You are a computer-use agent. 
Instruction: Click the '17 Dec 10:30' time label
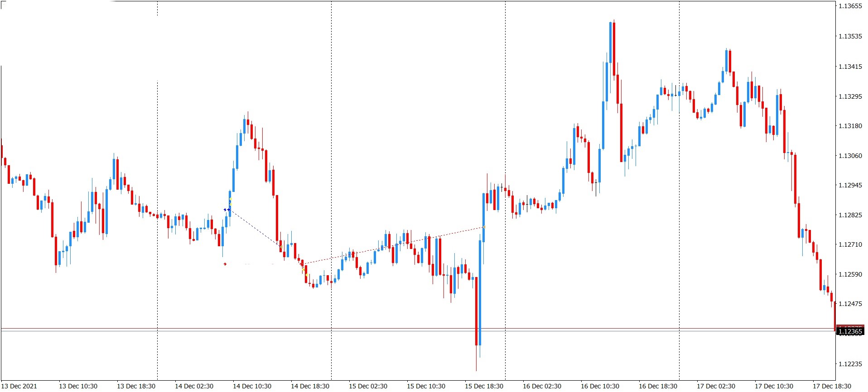click(774, 386)
